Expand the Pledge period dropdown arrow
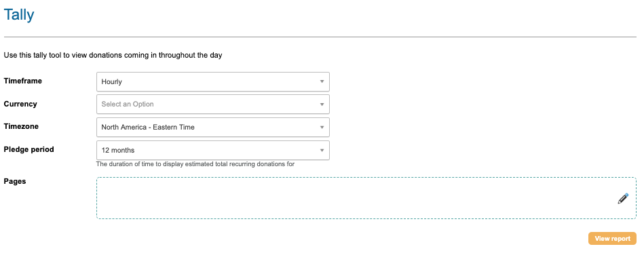This screenshot has height=253, width=644. (x=322, y=151)
